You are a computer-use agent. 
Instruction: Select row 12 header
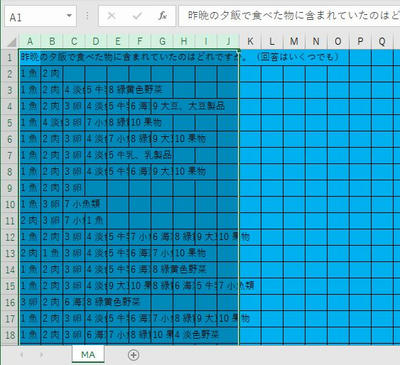pyautogui.click(x=10, y=237)
